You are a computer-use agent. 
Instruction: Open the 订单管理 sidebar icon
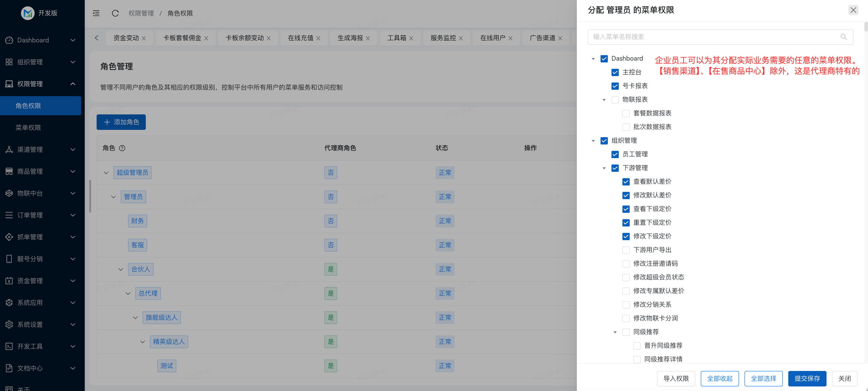pyautogui.click(x=9, y=215)
